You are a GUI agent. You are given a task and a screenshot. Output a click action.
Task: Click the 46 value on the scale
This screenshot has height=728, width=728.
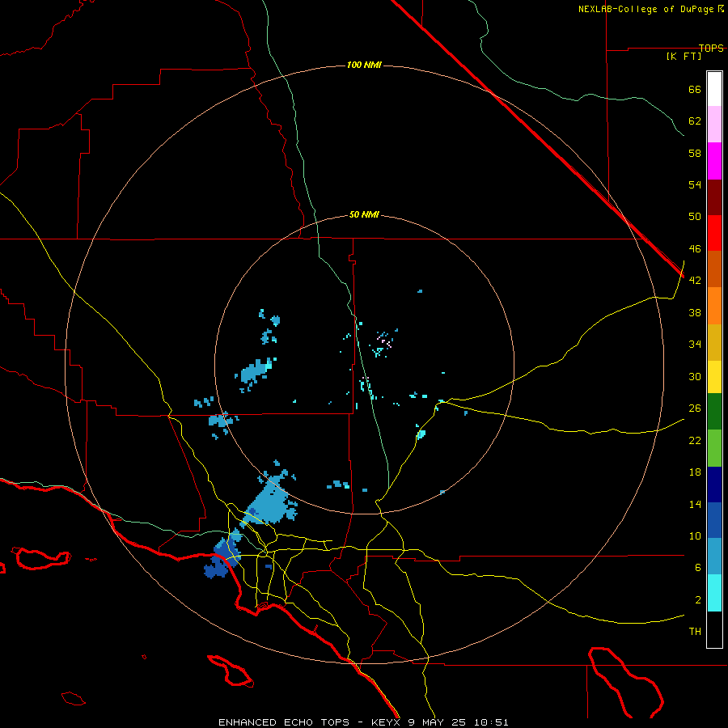pyautogui.click(x=695, y=249)
